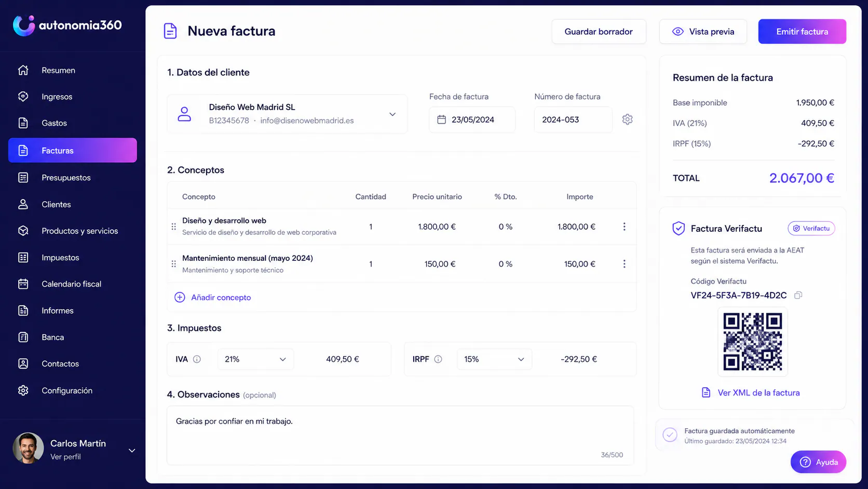Open Banca section
868x489 pixels.
[x=73, y=337]
